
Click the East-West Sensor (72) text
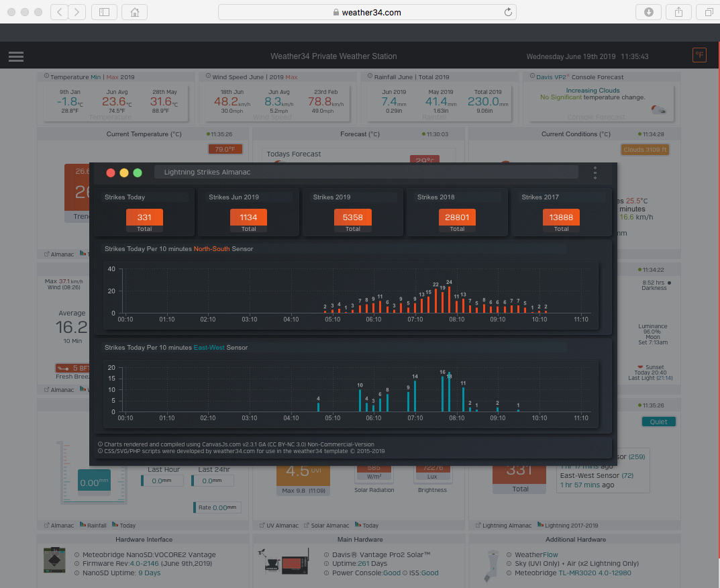click(x=597, y=475)
